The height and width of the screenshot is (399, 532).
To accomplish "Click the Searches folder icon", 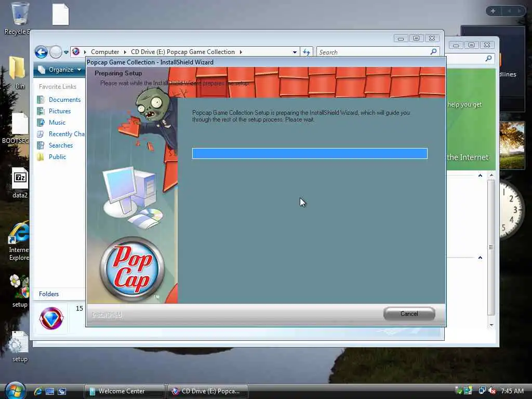I will click(41, 145).
